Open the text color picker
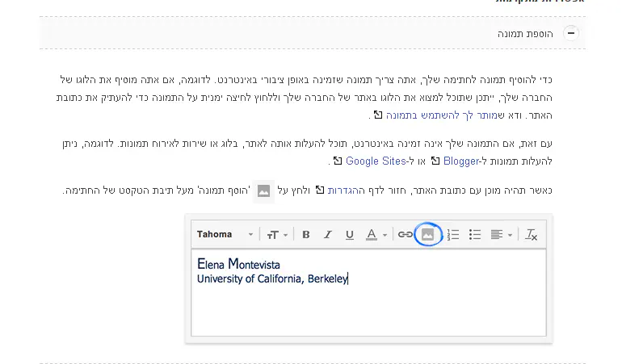This screenshot has width=643, height=364. [375, 235]
